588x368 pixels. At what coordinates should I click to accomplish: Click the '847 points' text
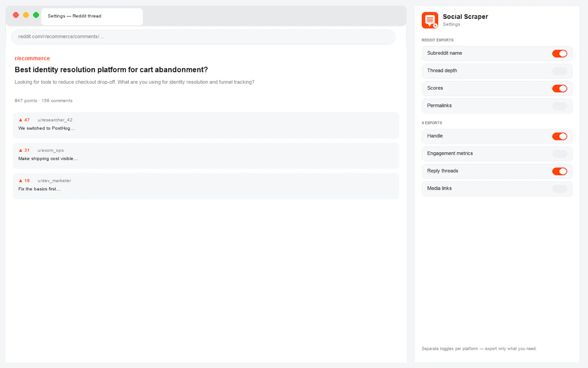click(x=26, y=101)
